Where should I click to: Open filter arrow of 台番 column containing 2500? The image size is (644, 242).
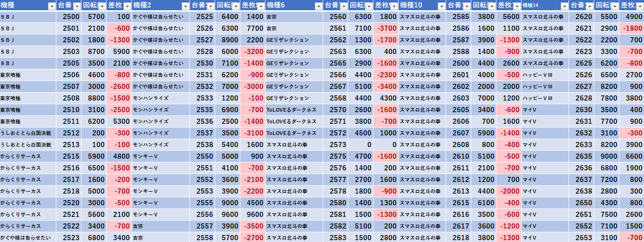tap(77, 6)
